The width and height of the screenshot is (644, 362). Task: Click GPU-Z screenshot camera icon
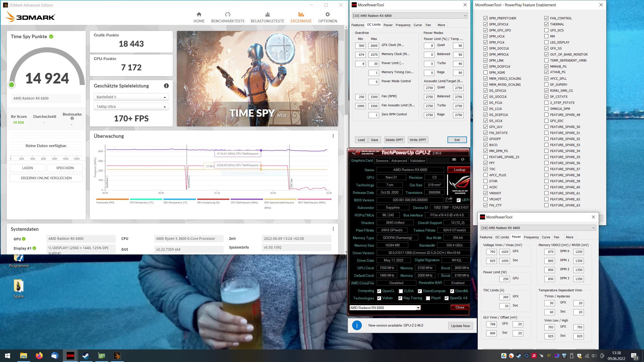coord(454,160)
